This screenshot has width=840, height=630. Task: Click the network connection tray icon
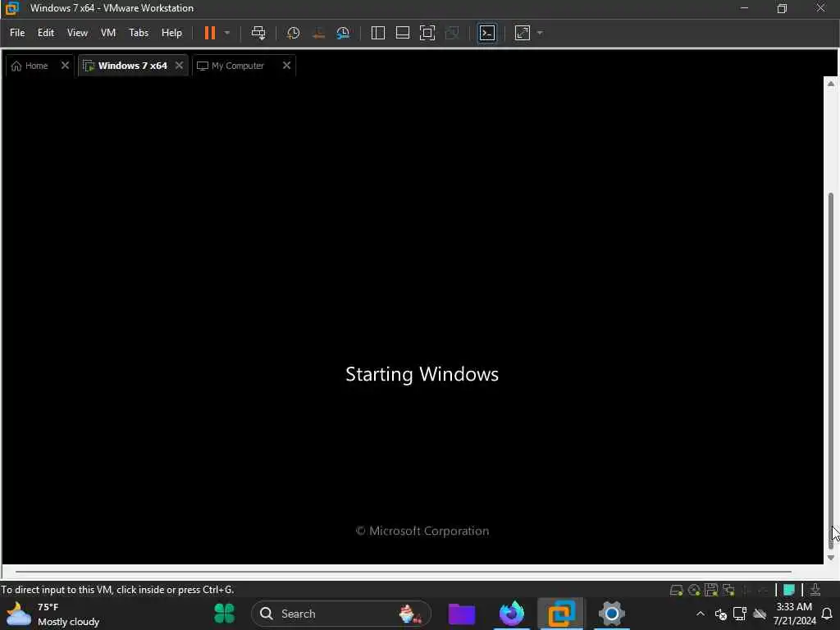(x=740, y=614)
